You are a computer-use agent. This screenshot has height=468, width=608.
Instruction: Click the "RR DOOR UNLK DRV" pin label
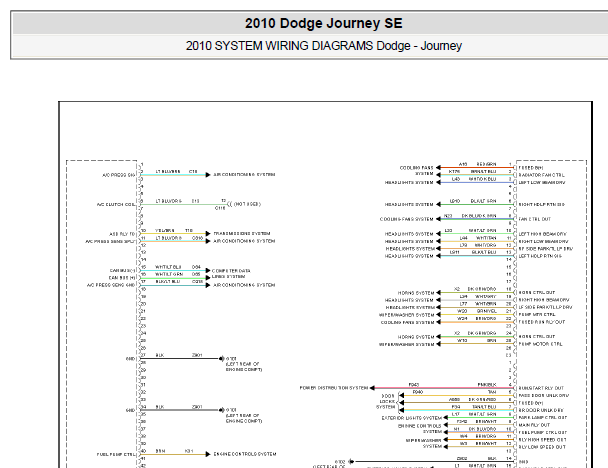point(541,410)
